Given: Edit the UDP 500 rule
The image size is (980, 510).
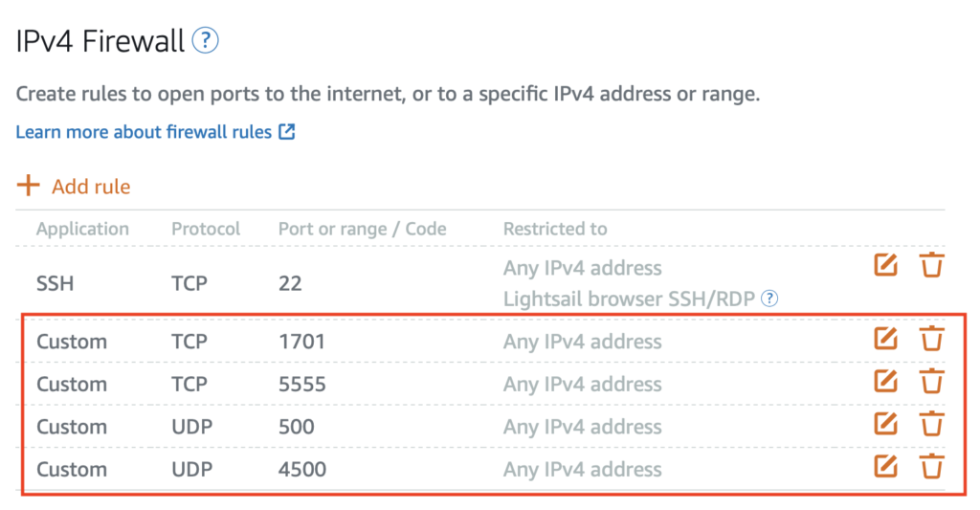Looking at the screenshot, I should point(886,424).
